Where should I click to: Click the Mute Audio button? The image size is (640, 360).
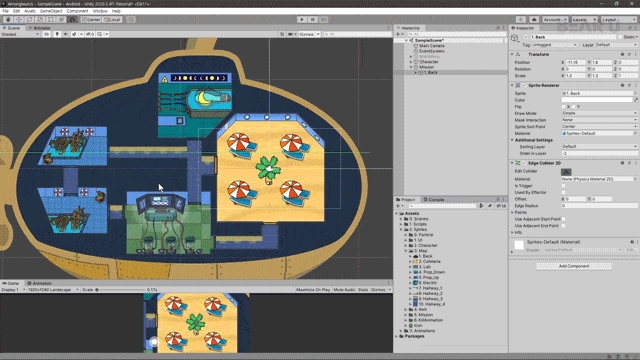[x=344, y=290]
